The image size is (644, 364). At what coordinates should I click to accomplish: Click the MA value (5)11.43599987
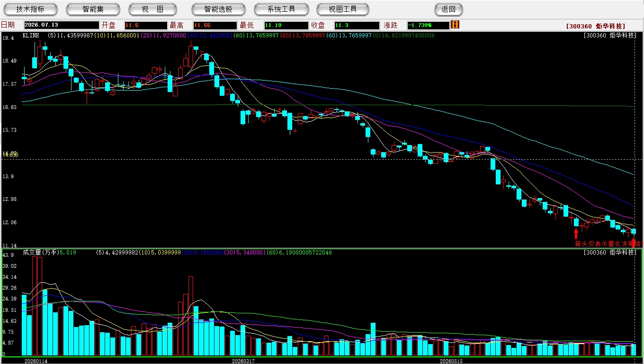click(71, 36)
